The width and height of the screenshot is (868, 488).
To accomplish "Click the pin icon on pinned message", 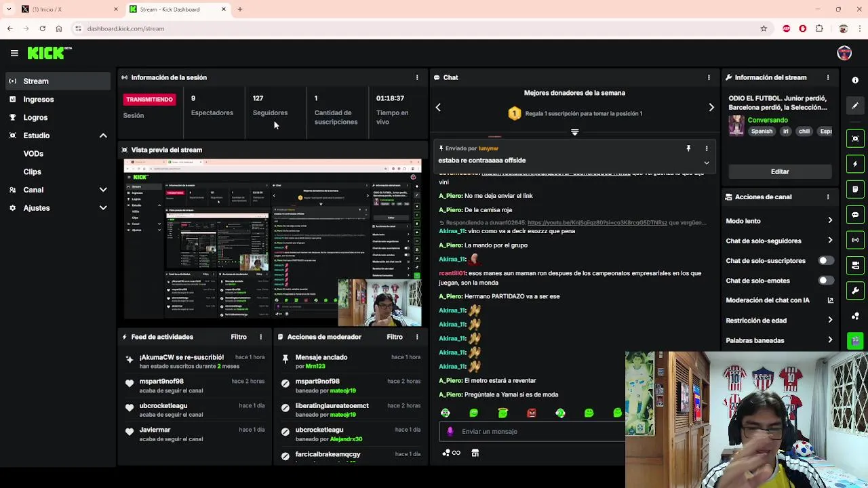I will 688,148.
